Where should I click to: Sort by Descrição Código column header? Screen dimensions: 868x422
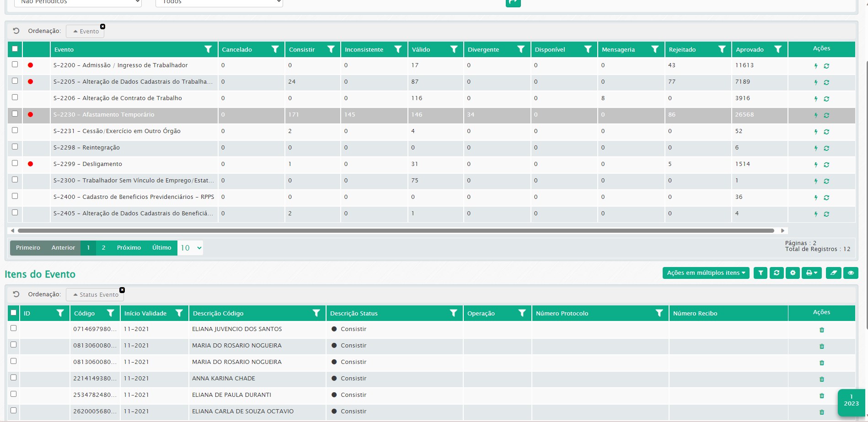click(x=218, y=313)
